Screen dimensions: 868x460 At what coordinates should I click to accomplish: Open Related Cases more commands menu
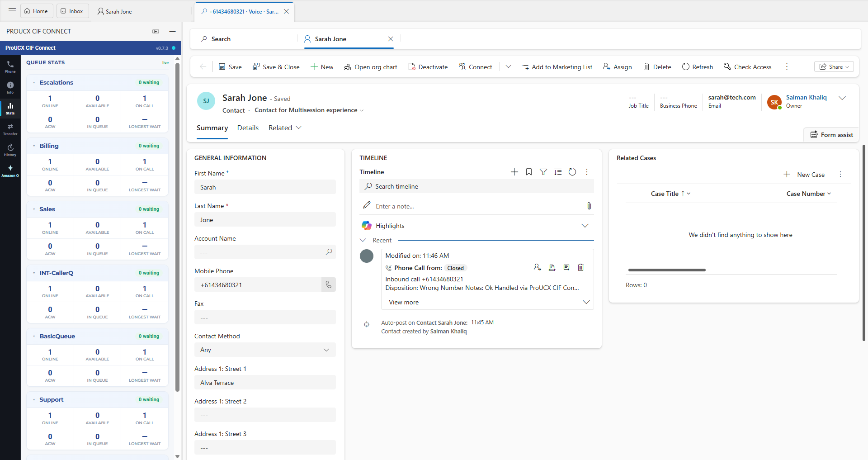840,175
